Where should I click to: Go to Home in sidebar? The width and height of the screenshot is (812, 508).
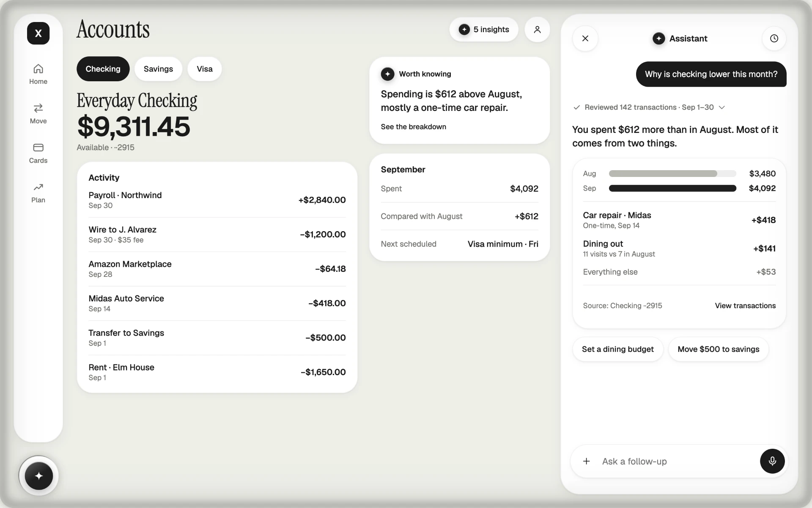pos(38,74)
